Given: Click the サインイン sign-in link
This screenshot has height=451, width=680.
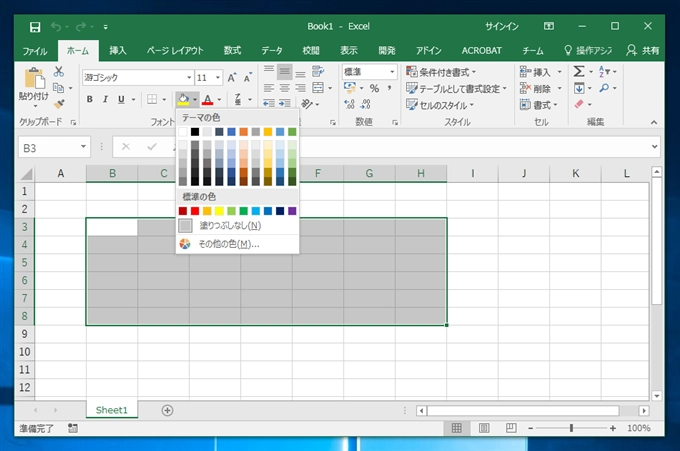Looking at the screenshot, I should coord(502,26).
